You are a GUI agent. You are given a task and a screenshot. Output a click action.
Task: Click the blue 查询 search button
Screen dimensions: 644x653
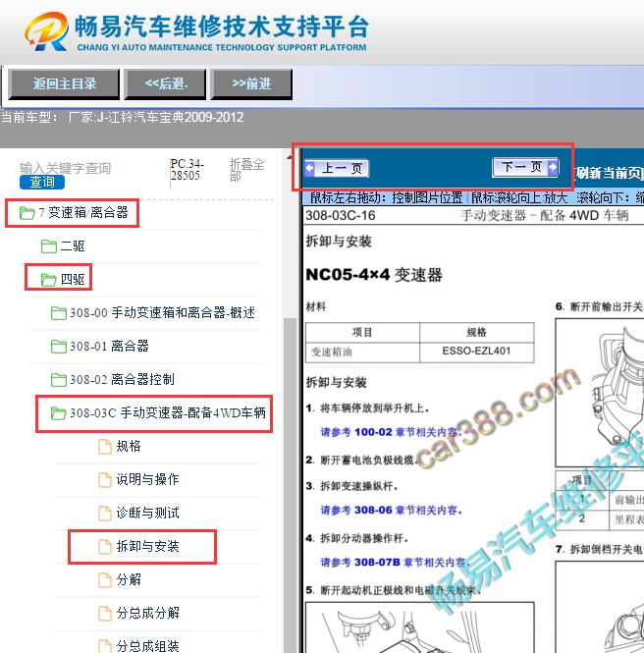(42, 182)
